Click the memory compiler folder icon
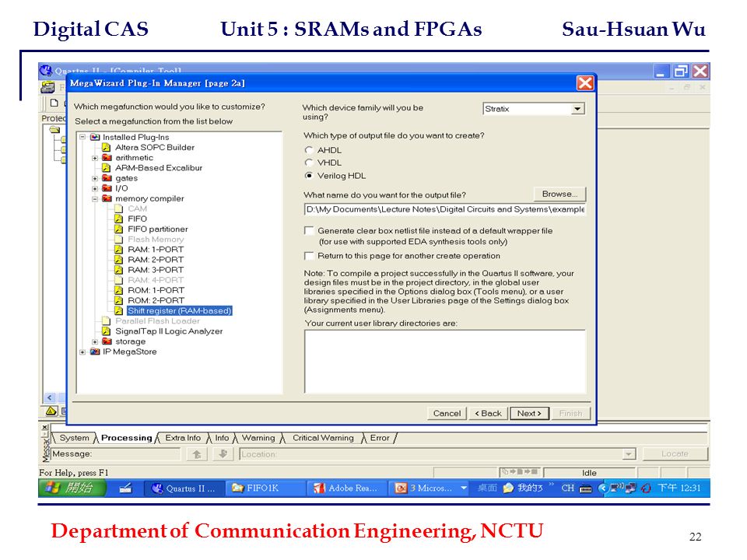The width and height of the screenshot is (747, 560). pos(107,198)
